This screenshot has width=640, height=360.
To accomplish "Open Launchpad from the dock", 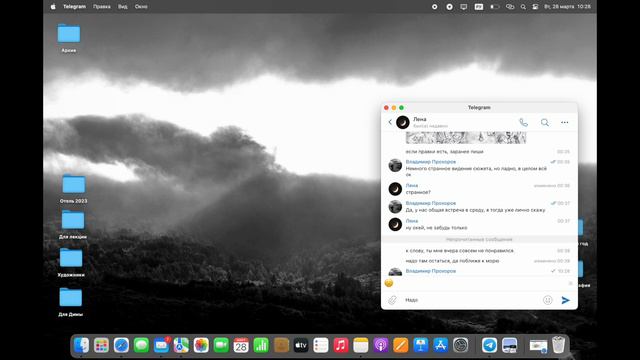I will pos(101,345).
